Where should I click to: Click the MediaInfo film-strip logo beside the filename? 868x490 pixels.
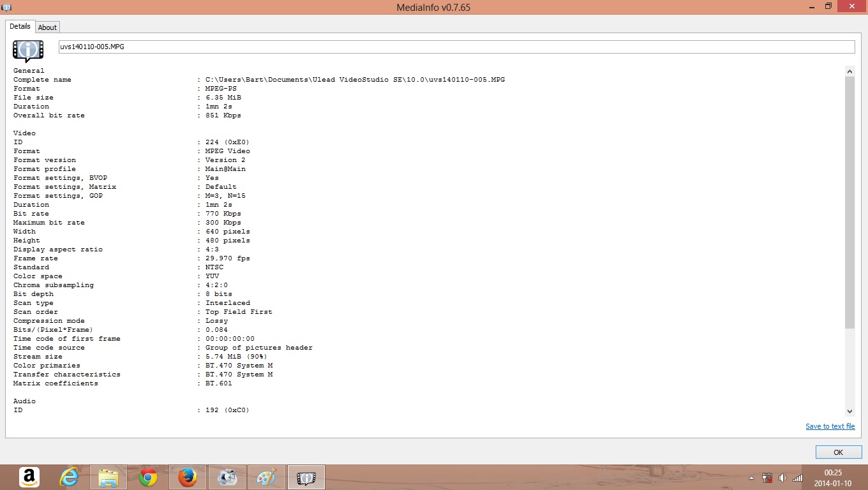coord(29,50)
